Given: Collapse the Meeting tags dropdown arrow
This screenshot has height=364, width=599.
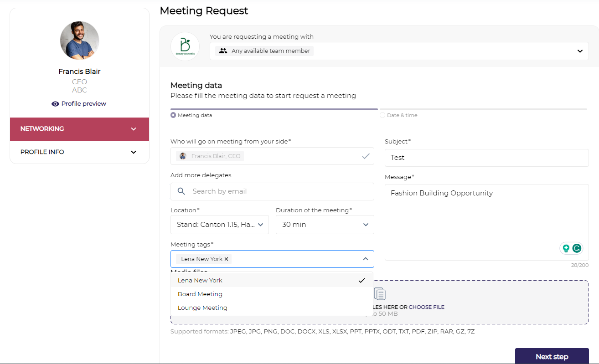Looking at the screenshot, I should click(365, 259).
